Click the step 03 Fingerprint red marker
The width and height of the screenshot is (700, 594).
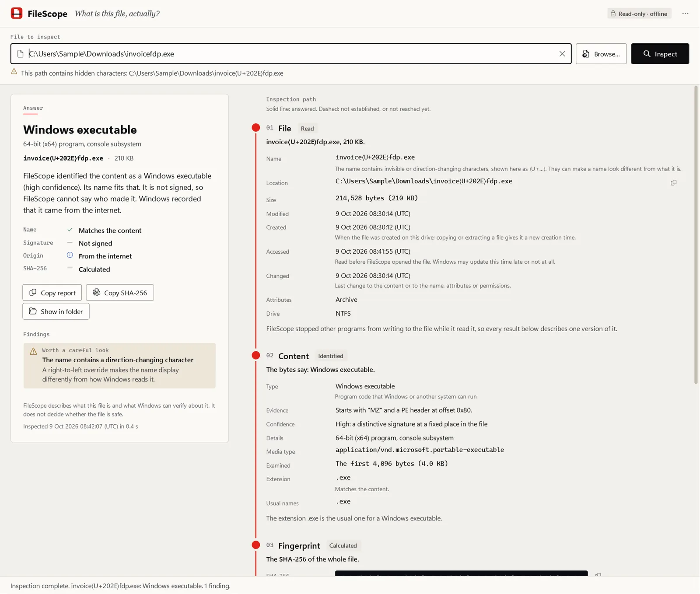256,545
